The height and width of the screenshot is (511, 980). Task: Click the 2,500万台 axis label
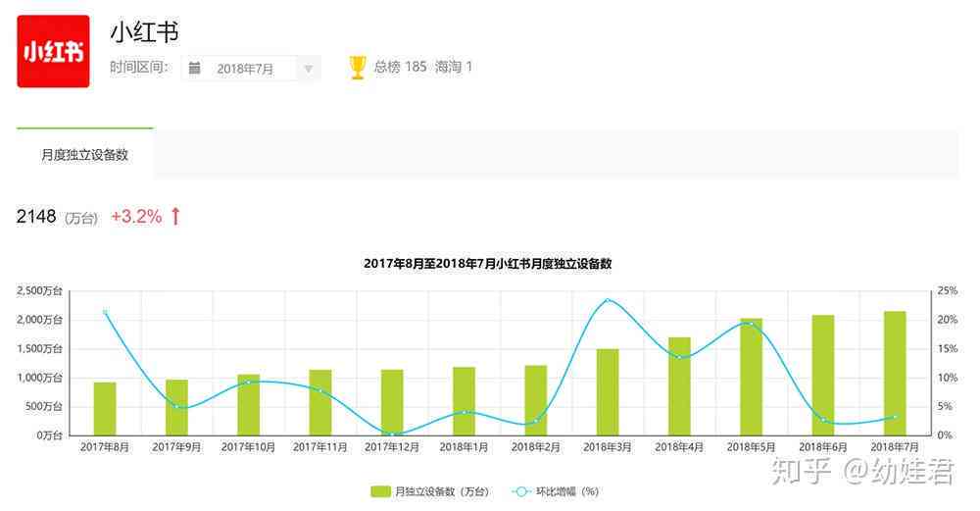(x=40, y=291)
